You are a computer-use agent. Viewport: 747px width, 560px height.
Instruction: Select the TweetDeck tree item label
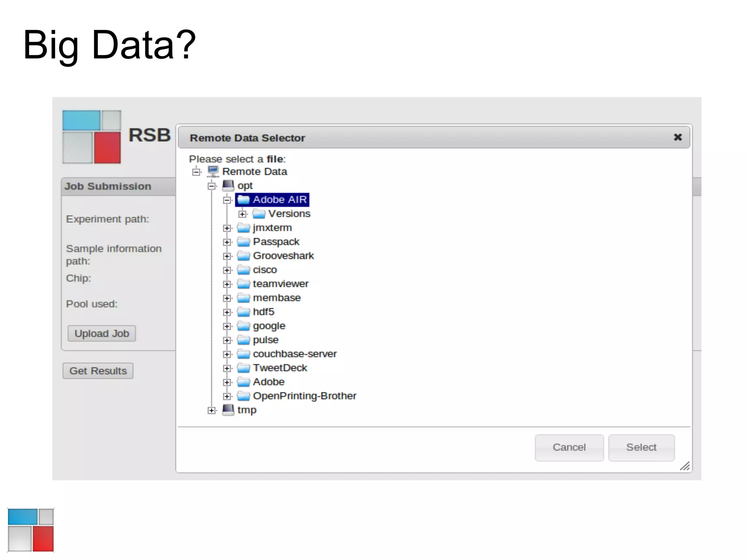click(280, 368)
